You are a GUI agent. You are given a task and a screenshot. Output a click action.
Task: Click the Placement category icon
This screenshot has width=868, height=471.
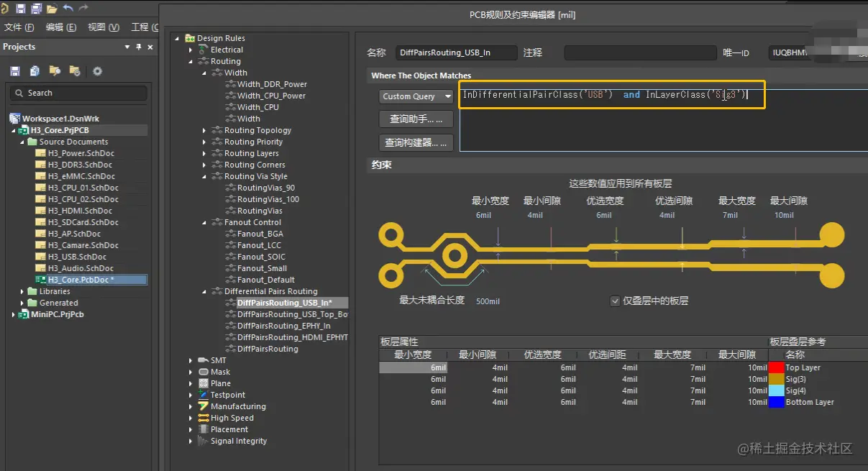[203, 429]
